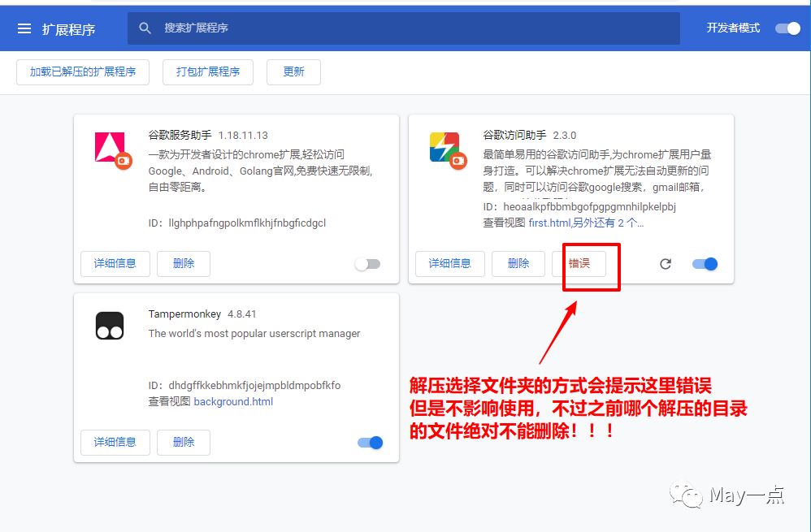
Task: Disable the Tampermonkey extension switch
Action: tap(371, 443)
